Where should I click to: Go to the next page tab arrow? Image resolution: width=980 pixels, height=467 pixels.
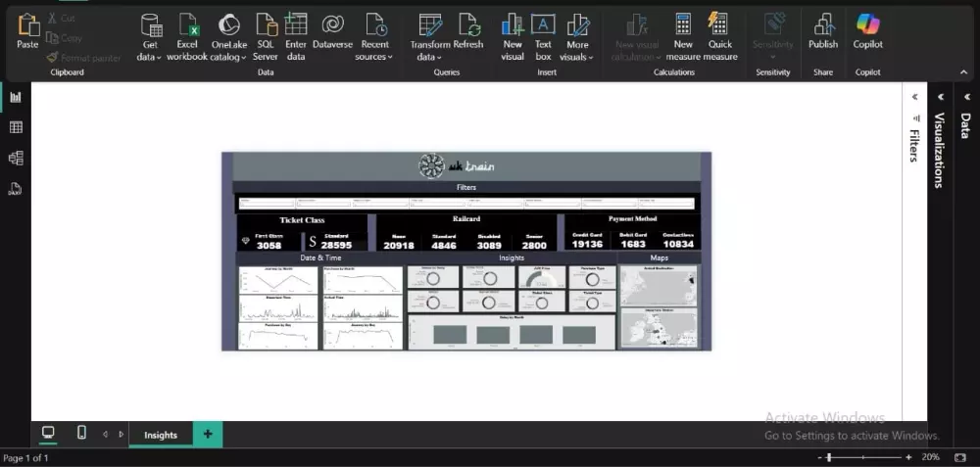click(122, 435)
